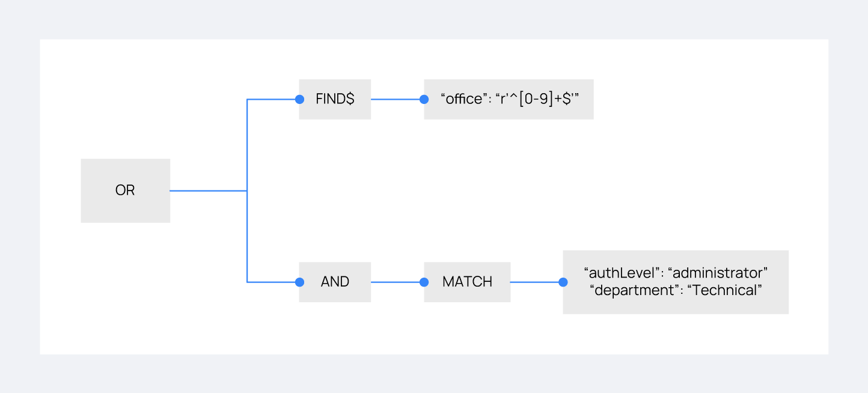Click the blue connector dot on FIND$
The image size is (868, 393).
point(299,99)
